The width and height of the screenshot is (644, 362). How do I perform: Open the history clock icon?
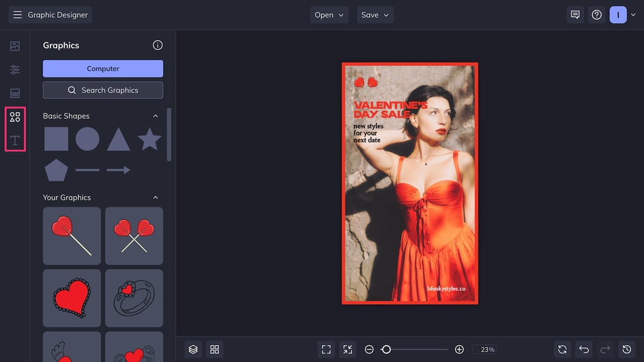click(x=627, y=349)
